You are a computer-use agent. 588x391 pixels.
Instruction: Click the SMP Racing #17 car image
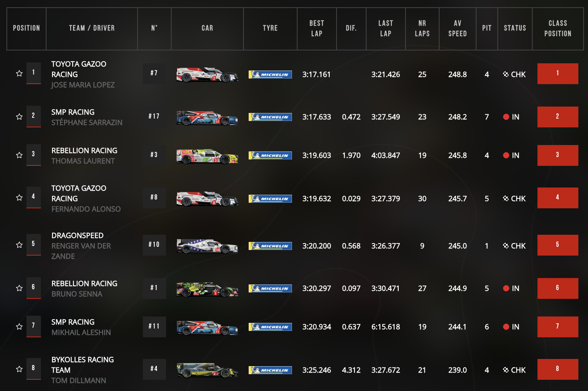(207, 118)
